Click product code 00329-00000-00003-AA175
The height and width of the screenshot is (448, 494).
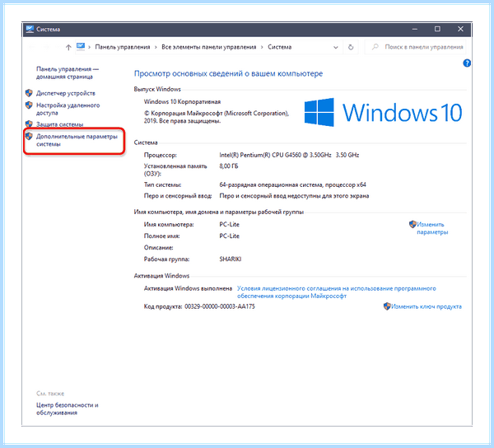(x=220, y=306)
